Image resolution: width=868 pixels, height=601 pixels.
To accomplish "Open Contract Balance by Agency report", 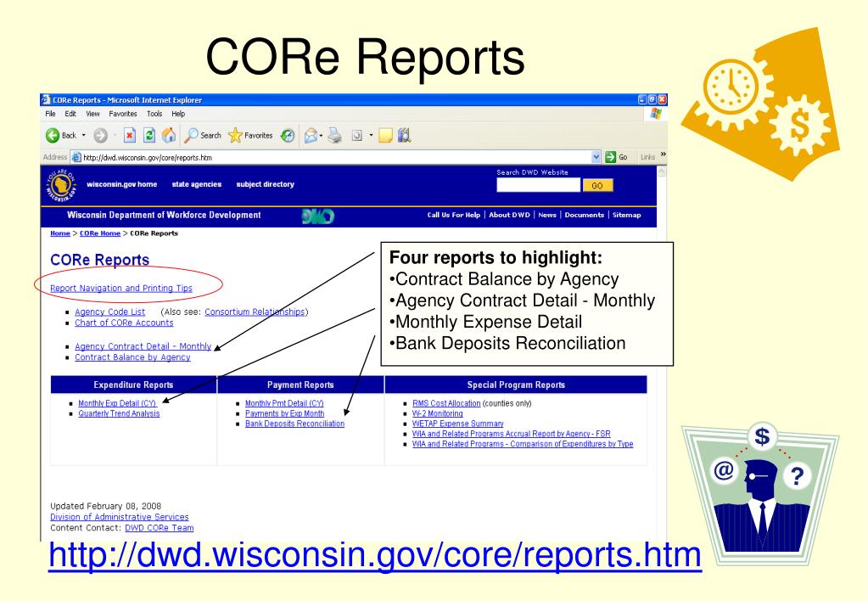I will 132,357.
